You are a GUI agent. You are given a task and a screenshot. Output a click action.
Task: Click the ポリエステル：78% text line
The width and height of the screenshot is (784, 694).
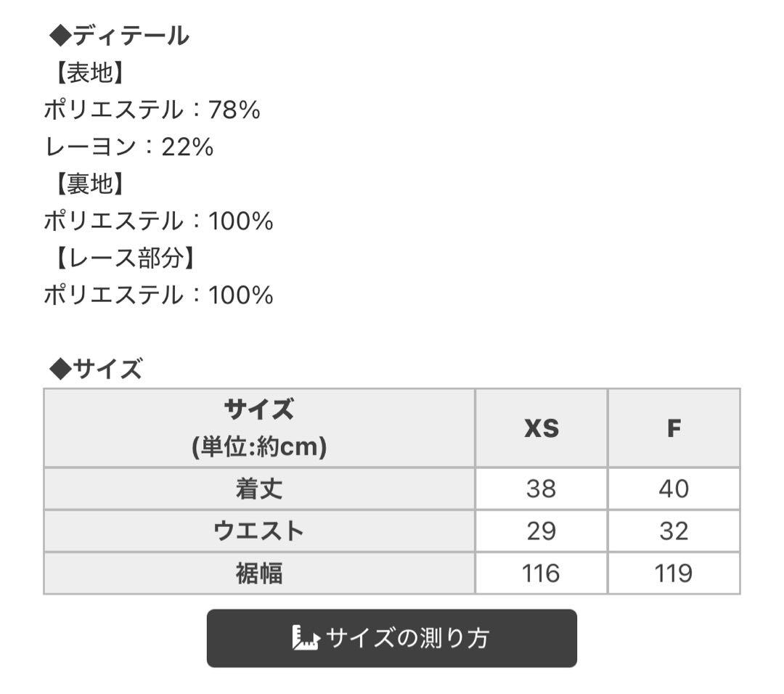point(152,110)
